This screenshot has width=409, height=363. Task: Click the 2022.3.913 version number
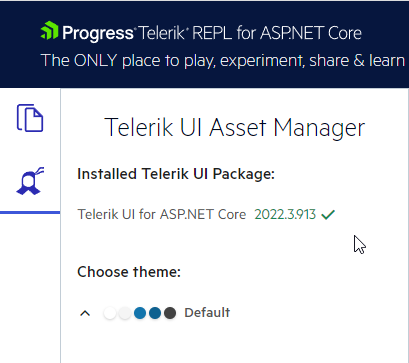tap(285, 214)
